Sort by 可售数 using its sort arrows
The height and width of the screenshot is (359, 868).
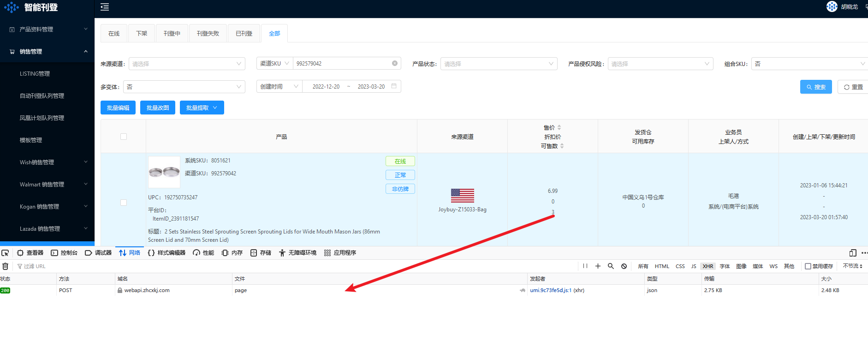pos(562,146)
